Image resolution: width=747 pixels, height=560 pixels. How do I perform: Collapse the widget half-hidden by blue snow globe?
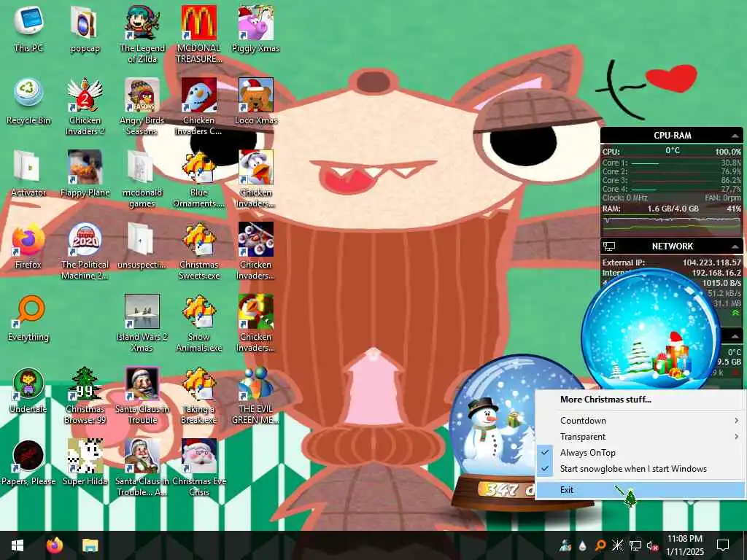735,336
